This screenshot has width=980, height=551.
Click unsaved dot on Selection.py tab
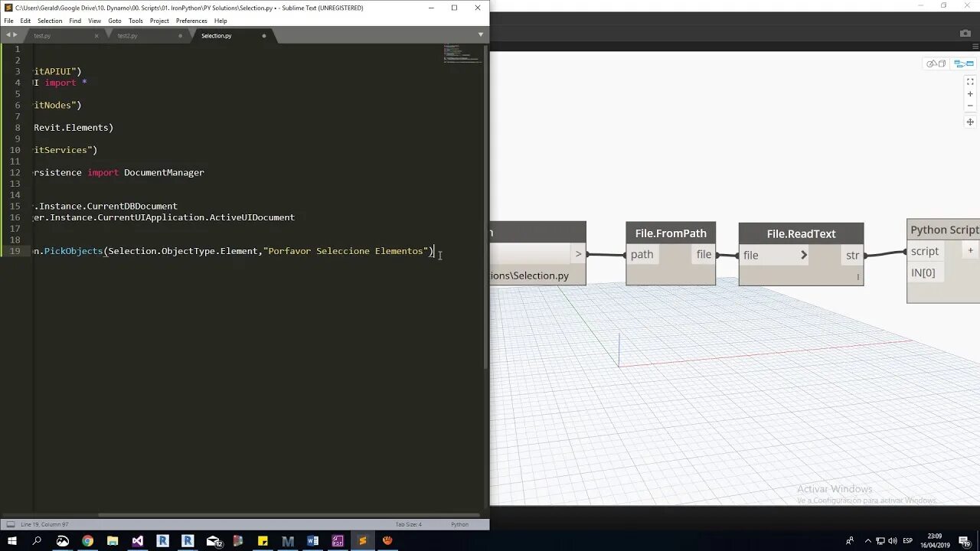pyautogui.click(x=264, y=36)
